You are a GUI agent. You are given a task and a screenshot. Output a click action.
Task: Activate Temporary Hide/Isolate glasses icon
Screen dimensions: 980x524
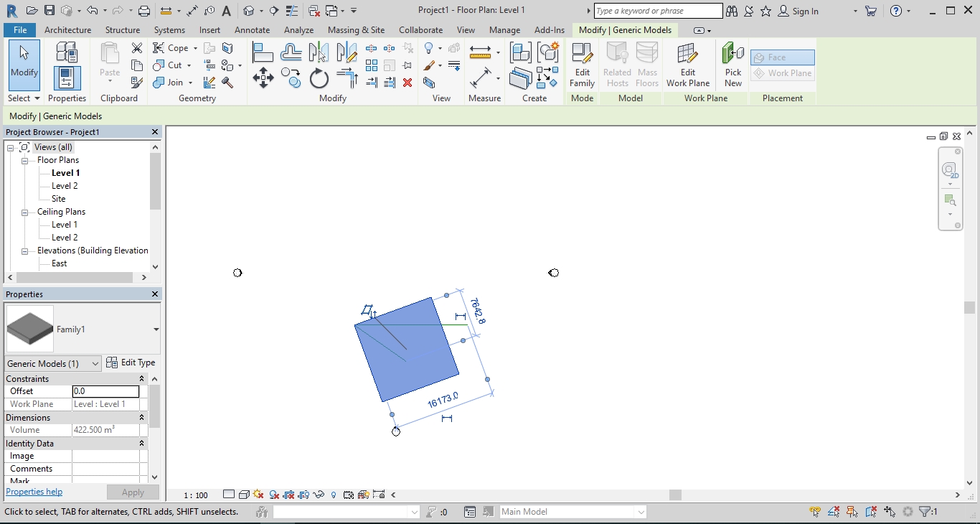(318, 495)
